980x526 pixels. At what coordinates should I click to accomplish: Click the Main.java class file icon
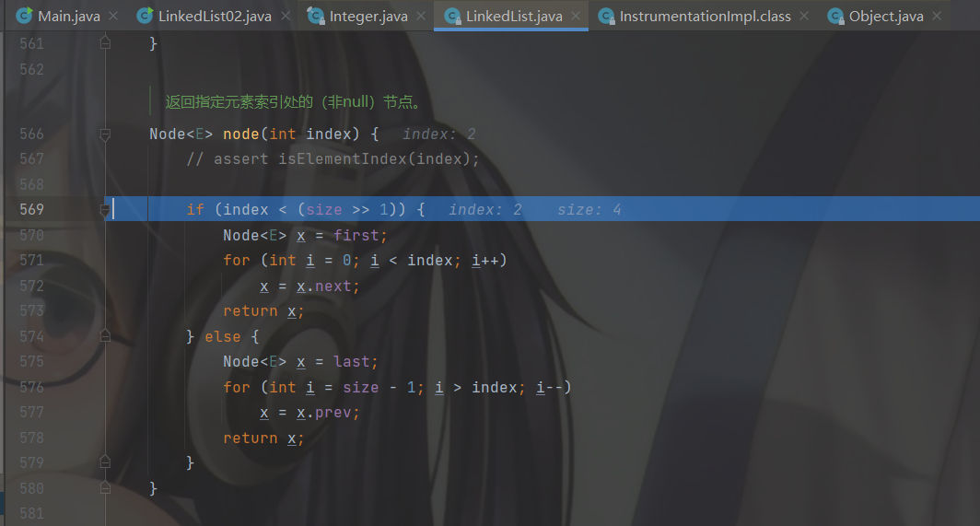pos(24,16)
